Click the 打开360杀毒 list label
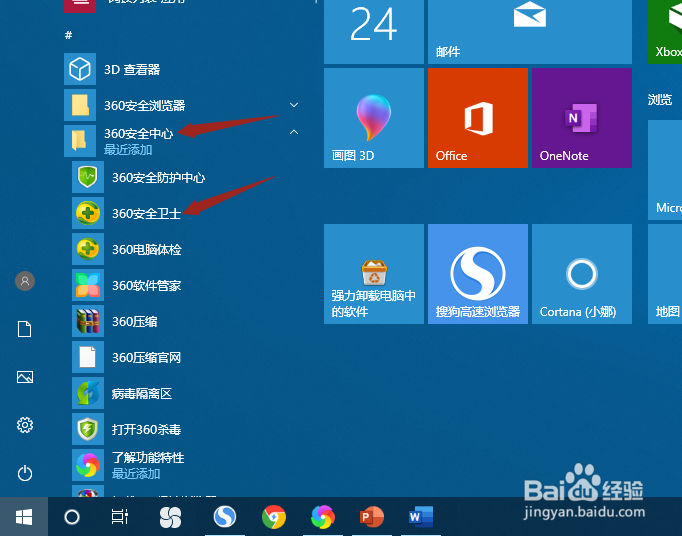The image size is (682, 536). click(x=147, y=429)
